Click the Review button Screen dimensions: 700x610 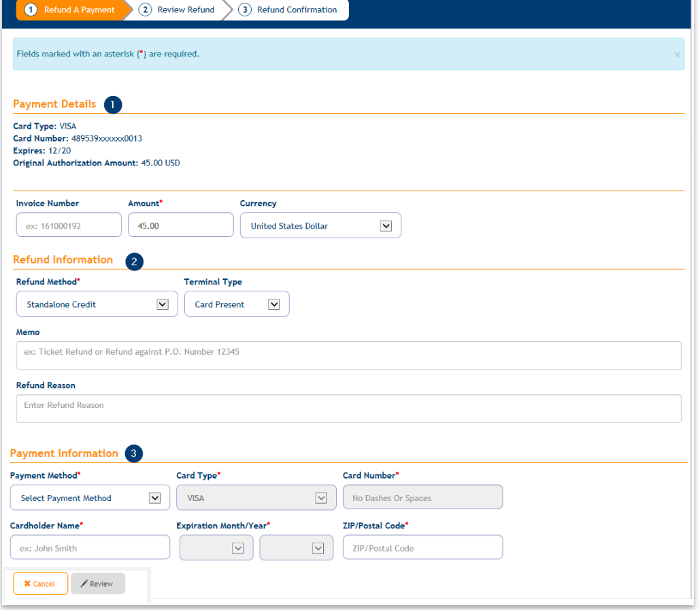(97, 584)
